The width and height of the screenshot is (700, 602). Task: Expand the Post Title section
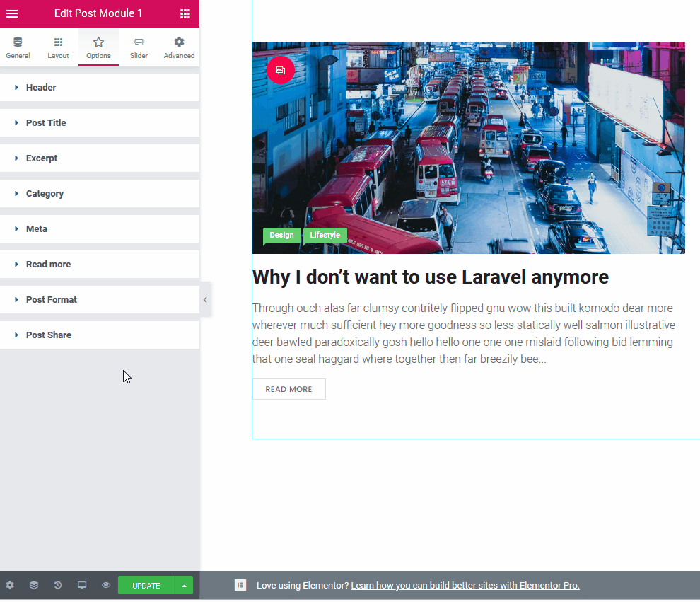(x=46, y=123)
